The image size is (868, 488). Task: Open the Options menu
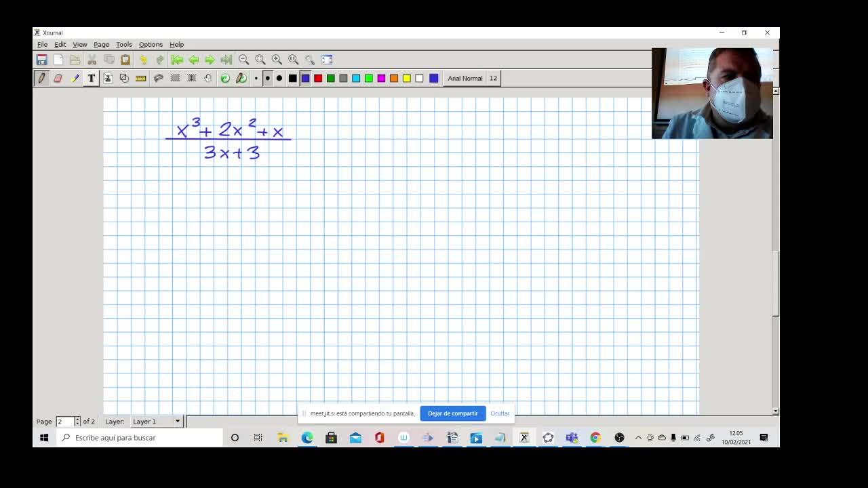151,45
